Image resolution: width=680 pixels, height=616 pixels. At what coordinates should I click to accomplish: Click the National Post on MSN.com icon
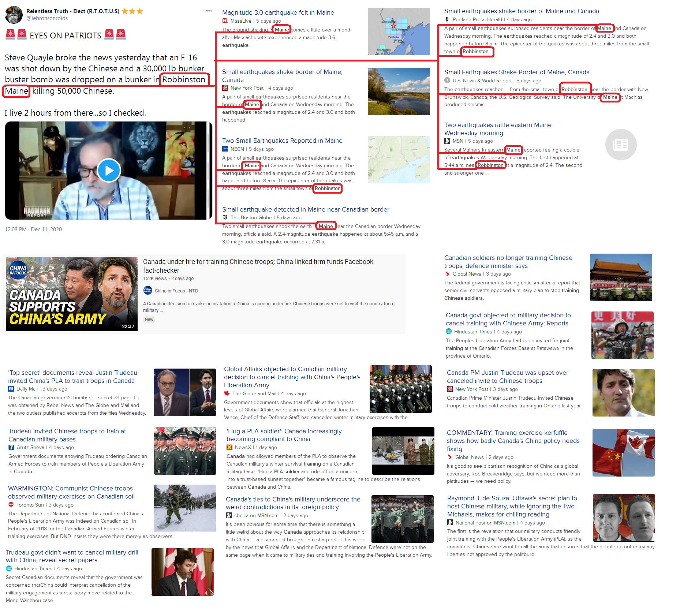click(x=450, y=523)
